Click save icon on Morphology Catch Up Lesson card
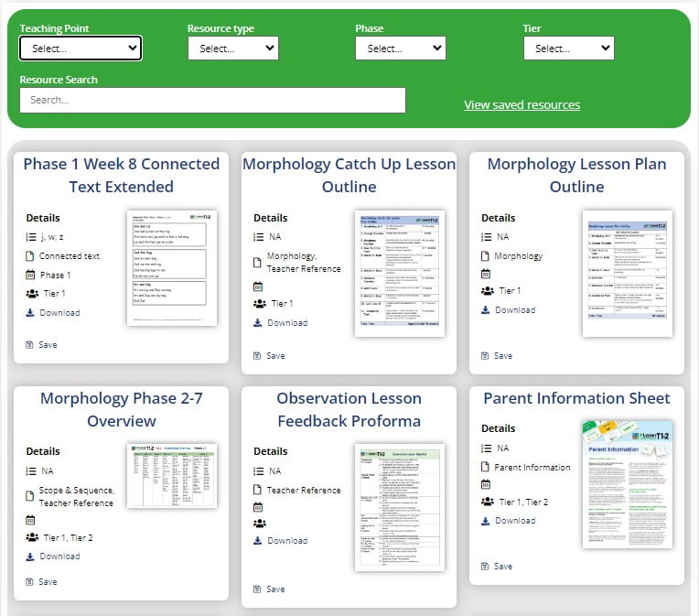Viewport: 699px width, 616px height. 258,356
